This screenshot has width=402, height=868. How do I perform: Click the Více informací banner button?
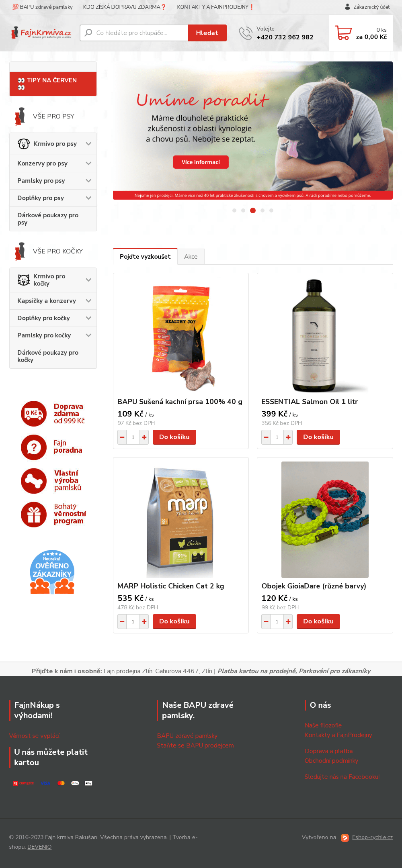pos(201,162)
